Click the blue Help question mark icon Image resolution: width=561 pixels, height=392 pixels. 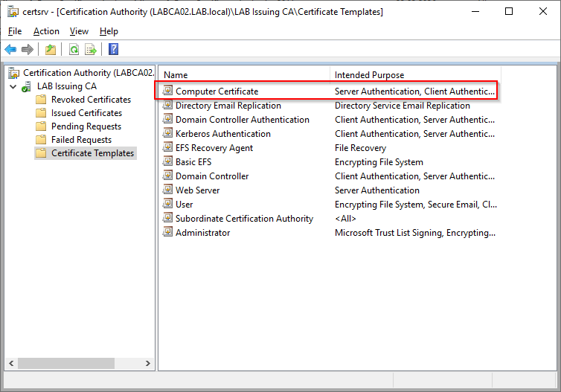113,49
